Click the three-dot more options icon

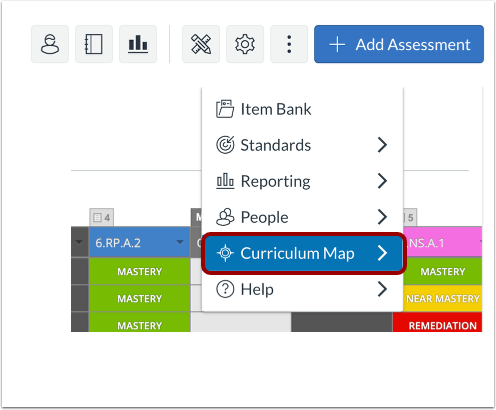289,44
